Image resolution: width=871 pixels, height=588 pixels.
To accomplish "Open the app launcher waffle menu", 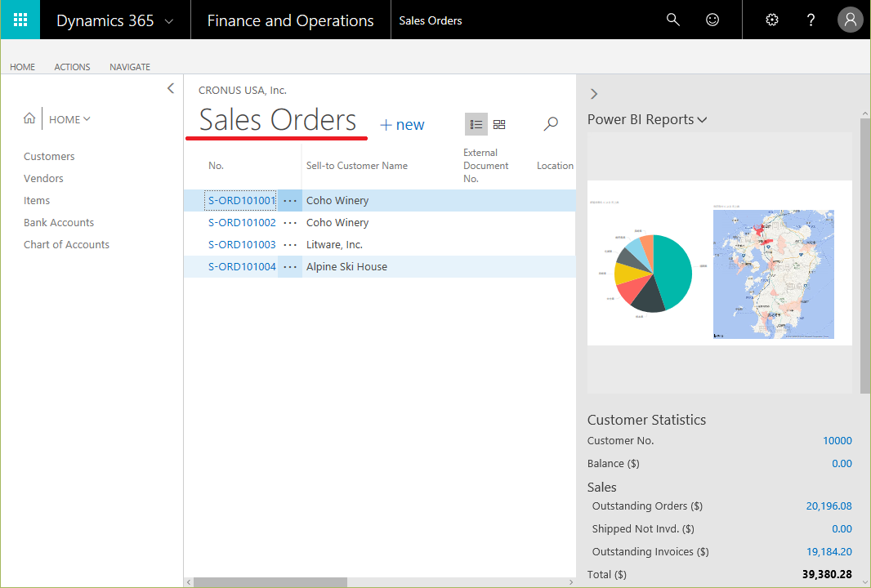I will (x=20, y=20).
